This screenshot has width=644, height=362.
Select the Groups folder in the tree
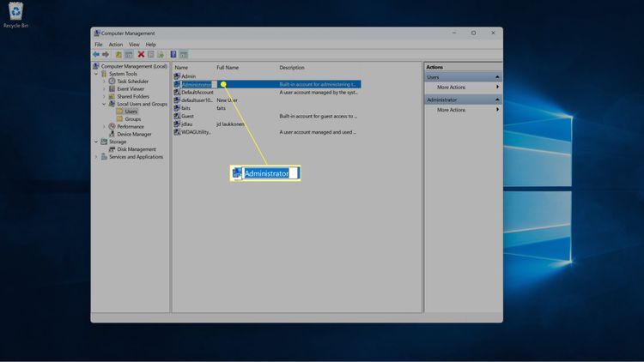point(132,118)
